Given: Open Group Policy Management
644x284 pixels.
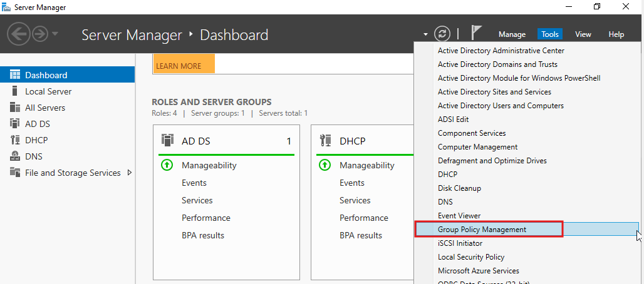Looking at the screenshot, I should click(527, 230).
